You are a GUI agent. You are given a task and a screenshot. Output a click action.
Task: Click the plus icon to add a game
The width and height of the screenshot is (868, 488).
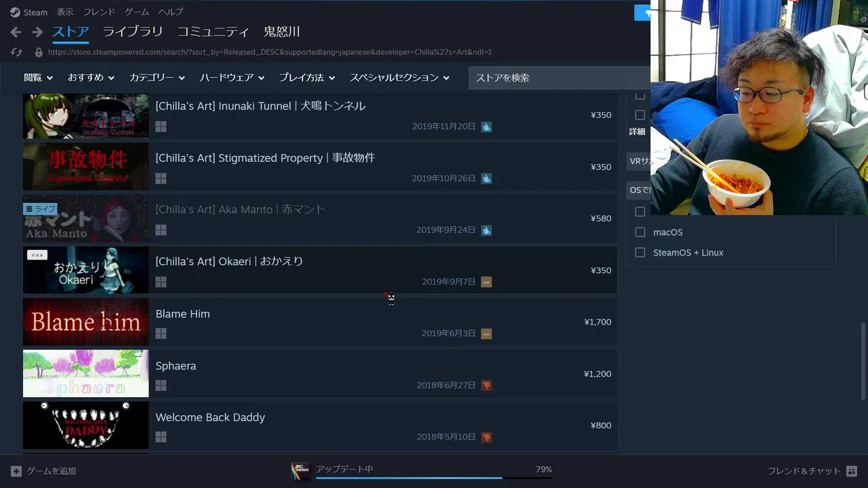[16, 471]
